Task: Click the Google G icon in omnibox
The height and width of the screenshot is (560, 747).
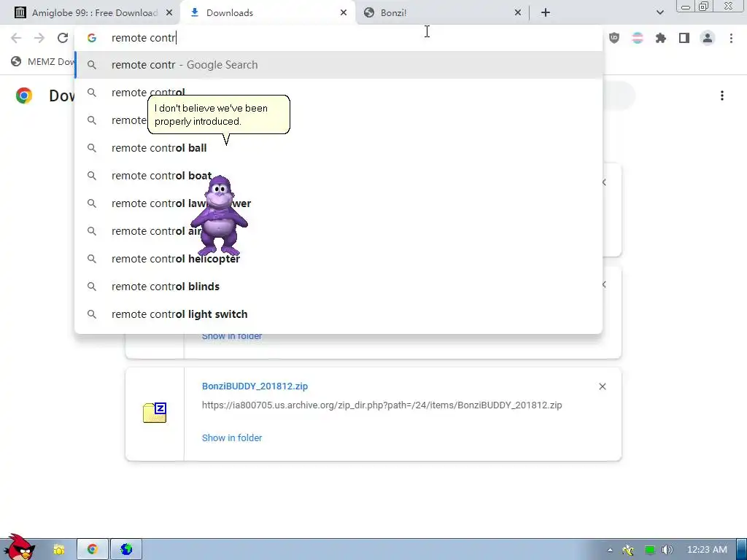Action: point(92,38)
